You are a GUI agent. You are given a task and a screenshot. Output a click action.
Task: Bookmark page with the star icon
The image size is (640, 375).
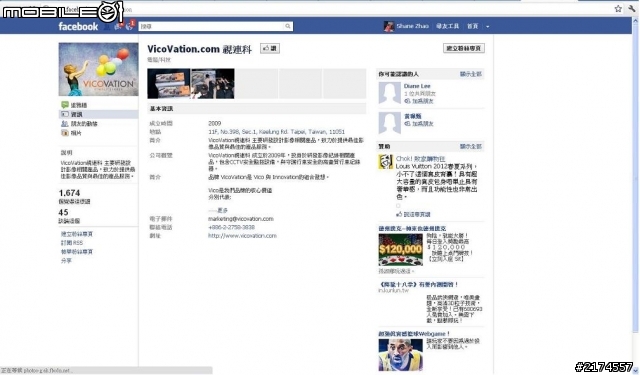click(x=618, y=9)
